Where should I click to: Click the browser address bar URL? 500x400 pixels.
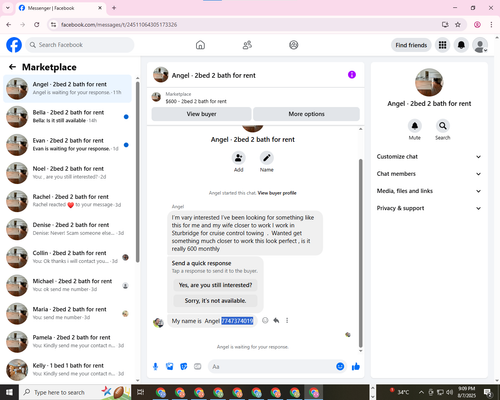pos(119,25)
